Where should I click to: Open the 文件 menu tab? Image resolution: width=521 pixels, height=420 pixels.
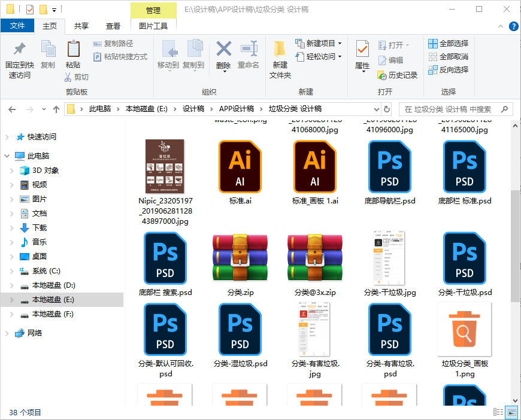click(17, 26)
